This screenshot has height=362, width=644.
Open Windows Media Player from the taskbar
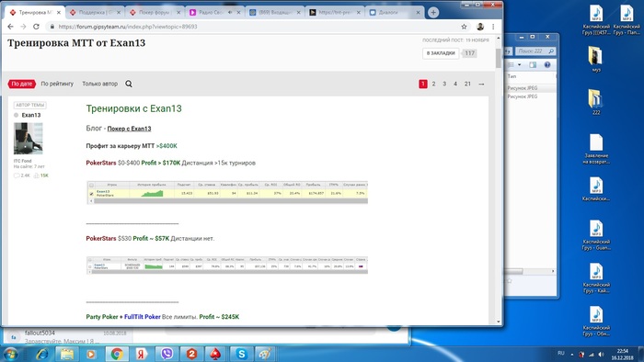tap(91, 354)
